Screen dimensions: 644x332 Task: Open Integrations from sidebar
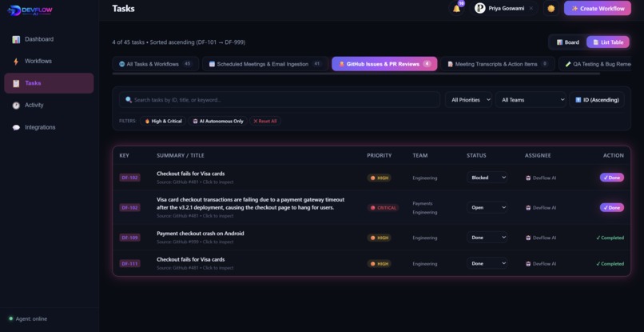tap(49, 127)
